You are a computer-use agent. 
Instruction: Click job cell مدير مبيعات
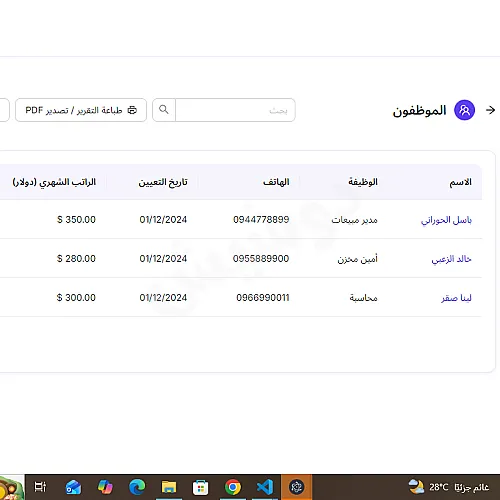pyautogui.click(x=354, y=220)
